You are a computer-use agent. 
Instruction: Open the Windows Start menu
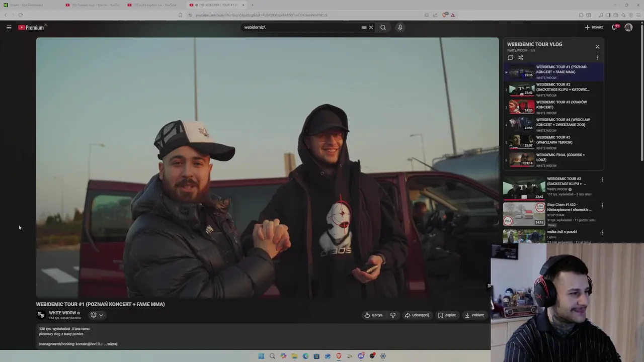coord(261,356)
